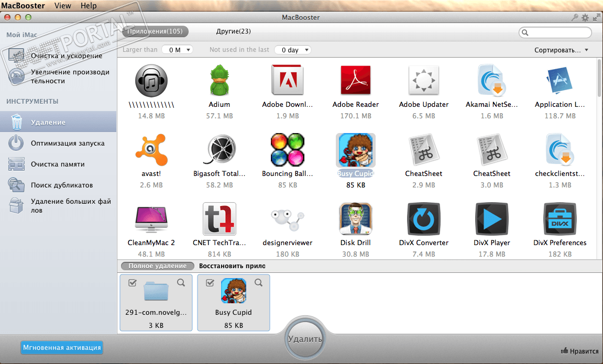603x364 pixels.
Task: Open the MacBooster application menu
Action: click(23, 5)
